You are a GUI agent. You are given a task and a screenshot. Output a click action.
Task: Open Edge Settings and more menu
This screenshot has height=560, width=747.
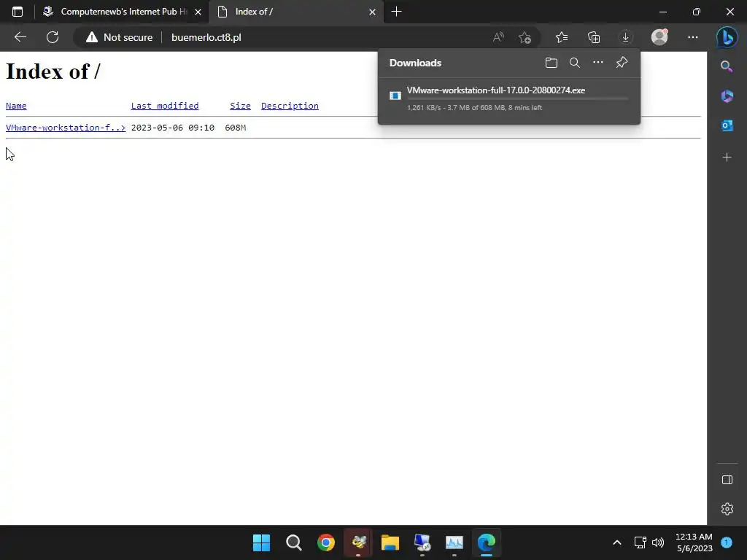tap(693, 37)
